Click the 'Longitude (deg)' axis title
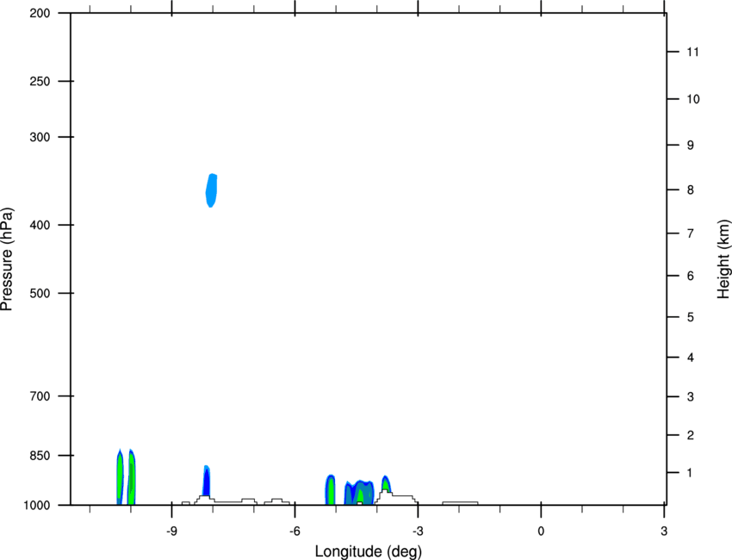732x560 pixels. click(369, 551)
